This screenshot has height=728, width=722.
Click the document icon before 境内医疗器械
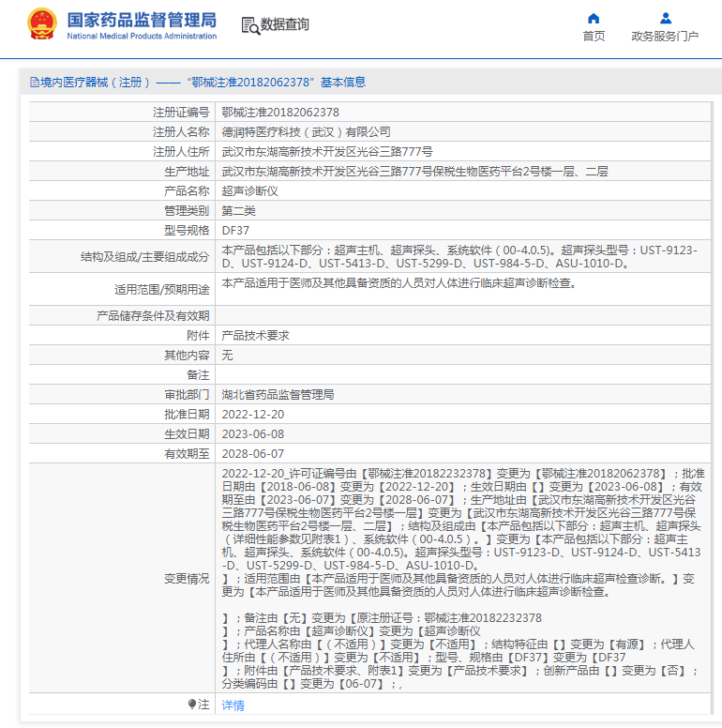click(34, 83)
